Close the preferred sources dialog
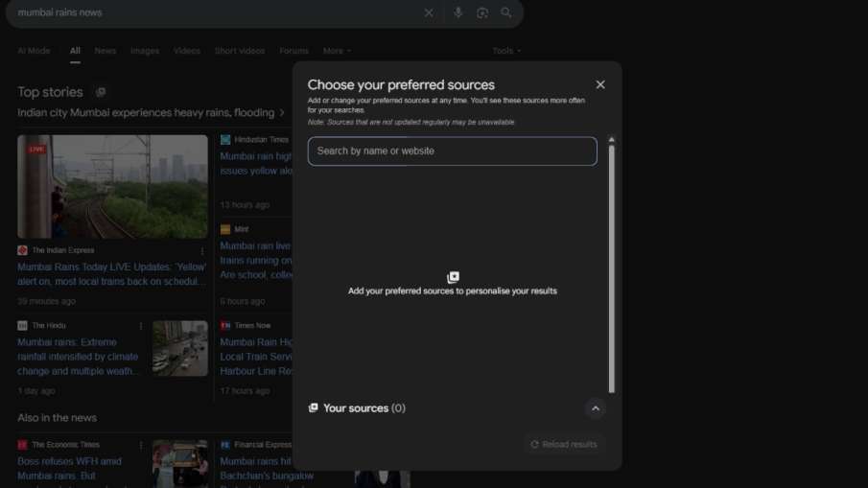The width and height of the screenshot is (868, 488). [600, 84]
